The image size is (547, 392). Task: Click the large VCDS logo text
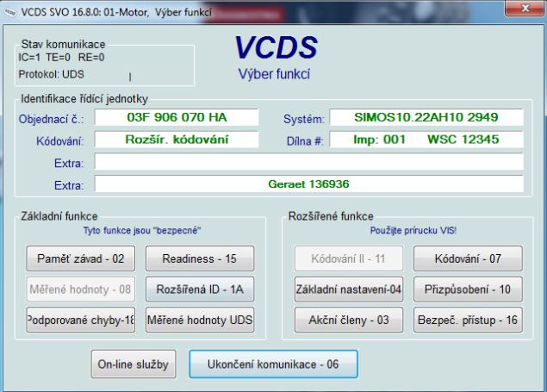(x=276, y=47)
